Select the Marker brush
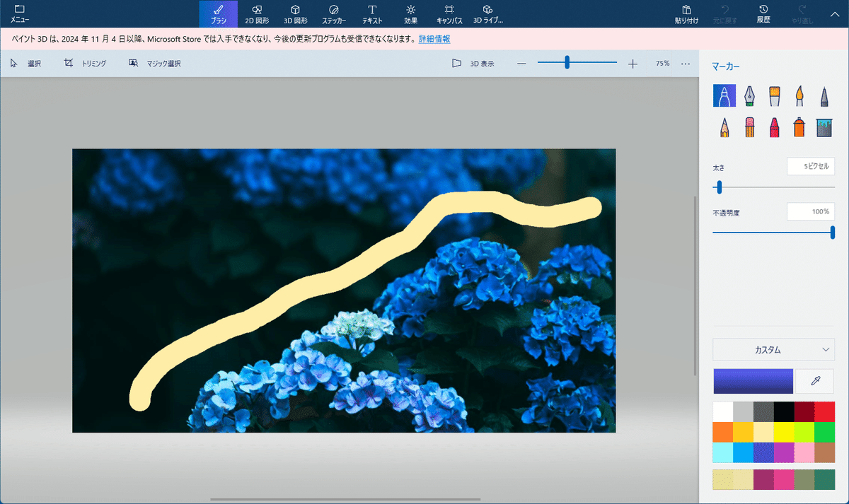Viewport: 849px width, 504px height. tap(724, 96)
